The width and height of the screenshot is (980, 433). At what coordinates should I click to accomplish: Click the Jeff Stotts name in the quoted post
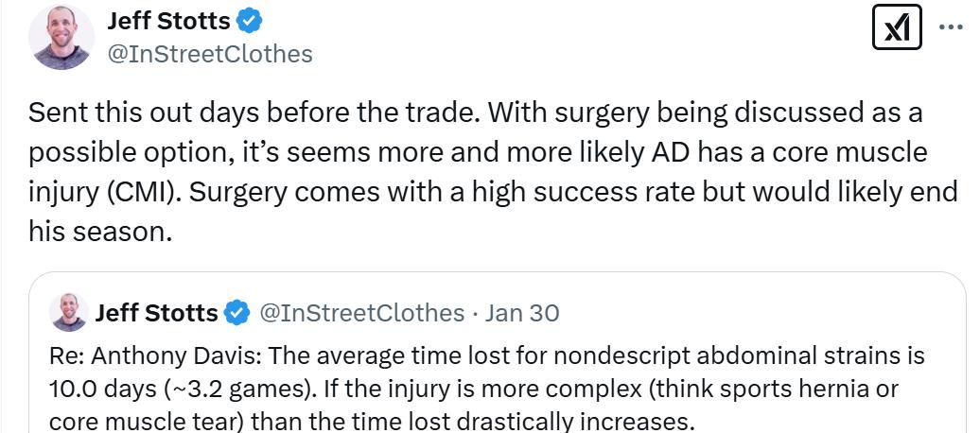[157, 312]
